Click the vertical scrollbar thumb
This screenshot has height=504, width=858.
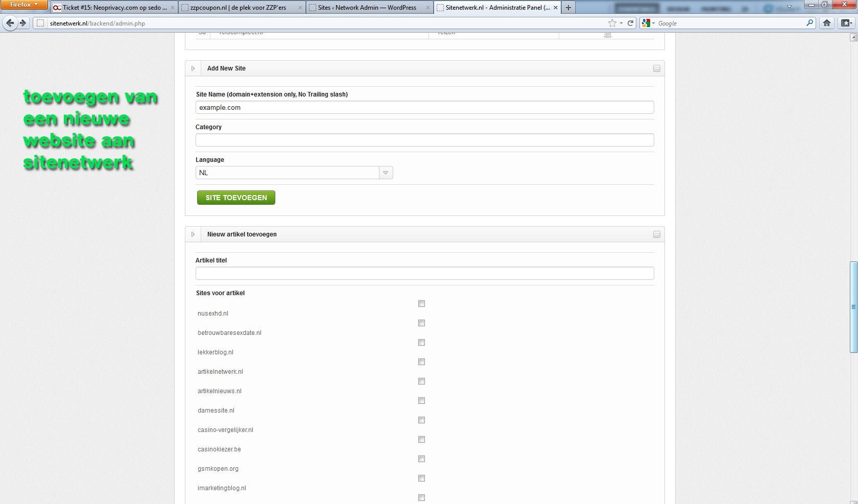(x=853, y=307)
